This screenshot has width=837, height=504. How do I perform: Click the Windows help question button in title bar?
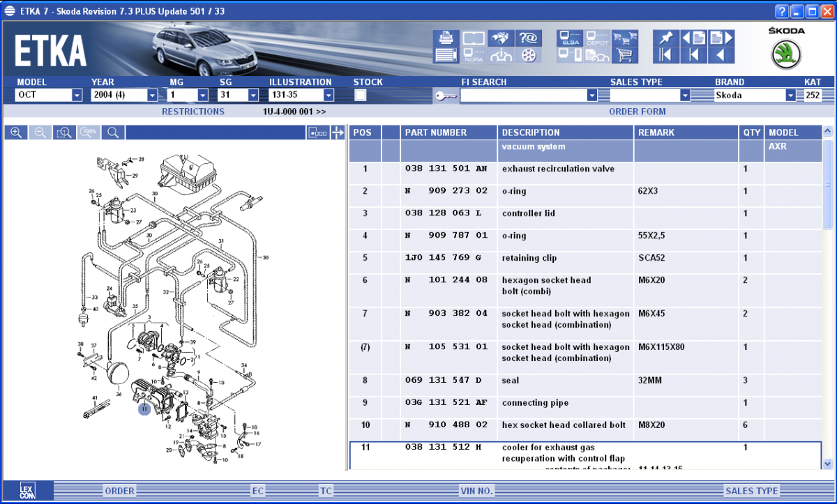[783, 11]
